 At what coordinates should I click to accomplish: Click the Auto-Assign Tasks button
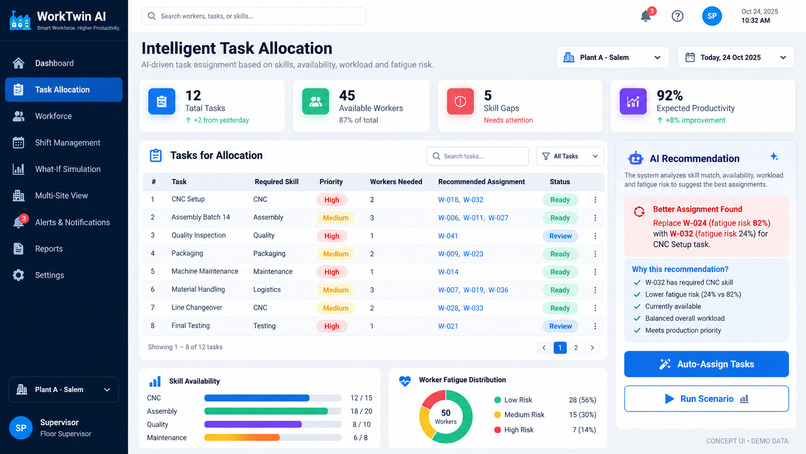pyautogui.click(x=706, y=364)
